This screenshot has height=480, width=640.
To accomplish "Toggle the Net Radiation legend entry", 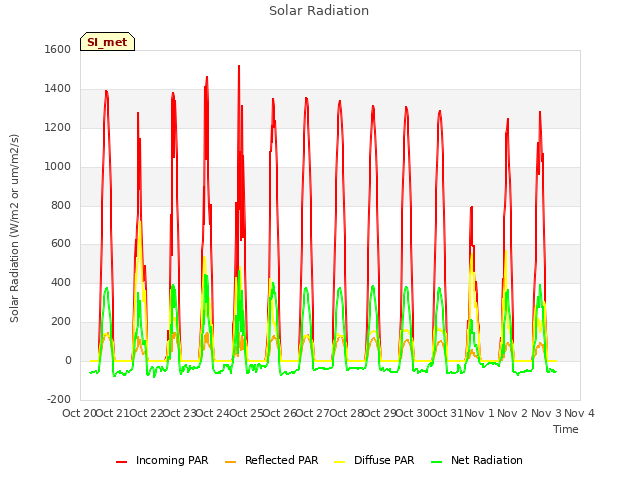I will tap(477, 460).
